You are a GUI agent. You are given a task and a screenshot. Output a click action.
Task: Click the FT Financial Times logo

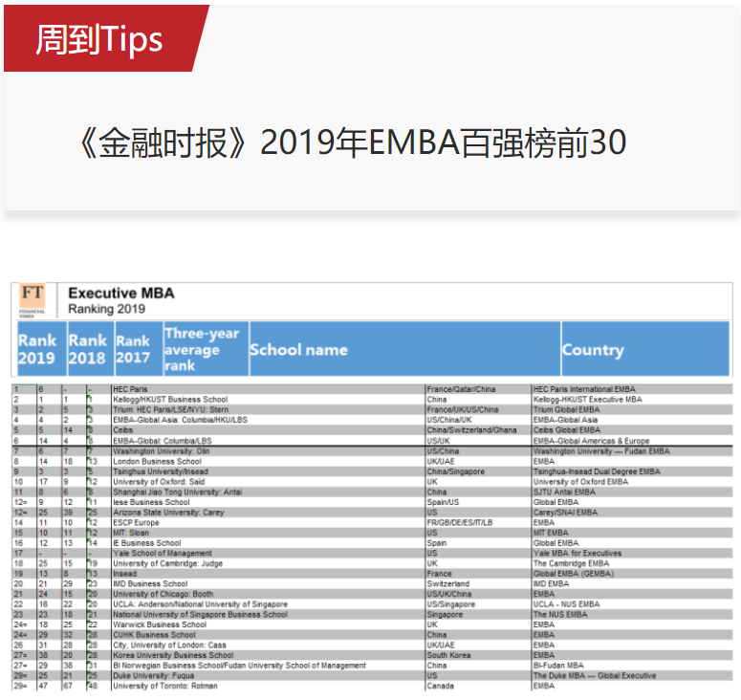pos(33,299)
